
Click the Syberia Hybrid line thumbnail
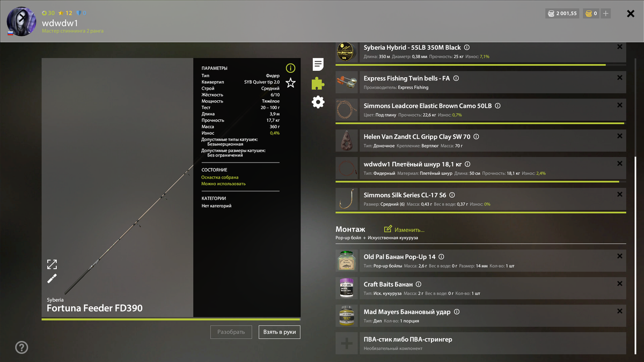[x=347, y=52]
